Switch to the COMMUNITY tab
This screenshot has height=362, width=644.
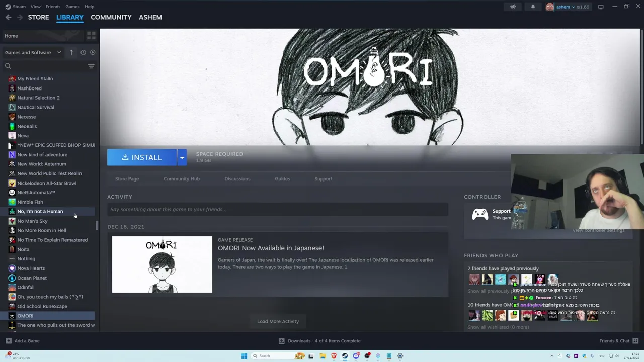coord(111,17)
